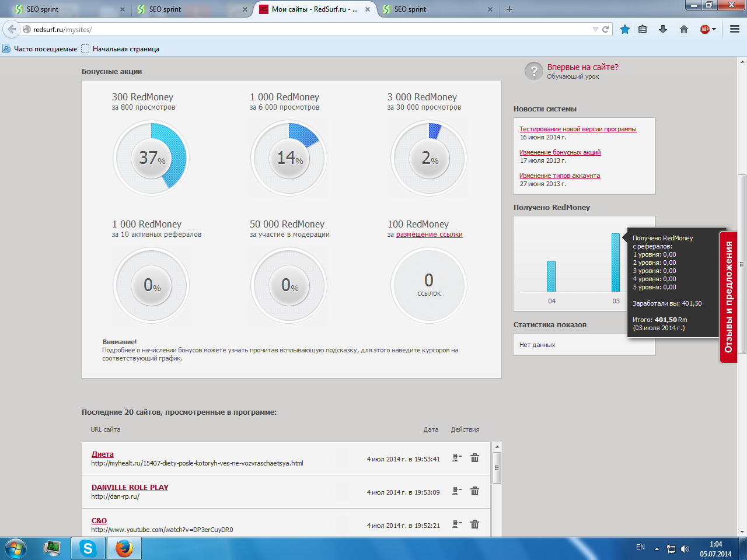
Task: Click the 03 bar in RedMoney chart
Action: pos(616,262)
